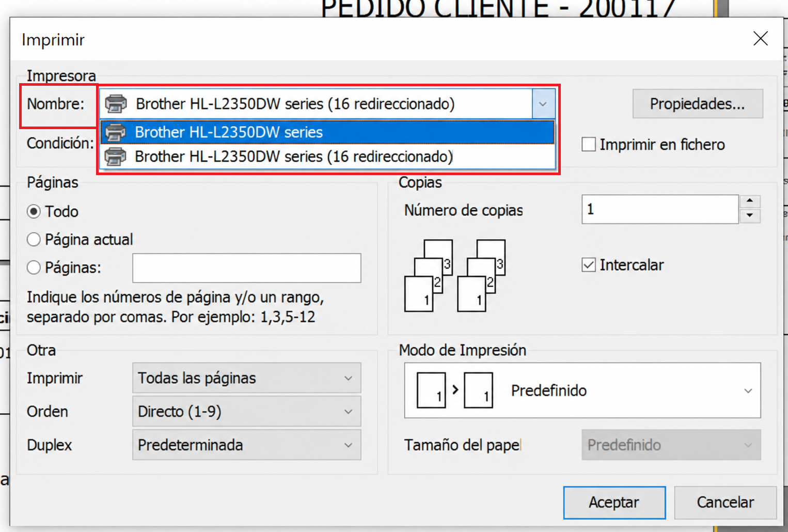
Task: Select the Todo pages radio button
Action: coord(34,211)
